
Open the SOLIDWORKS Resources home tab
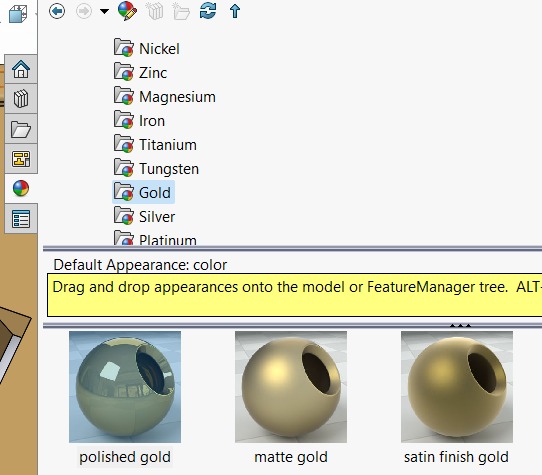tap(21, 68)
